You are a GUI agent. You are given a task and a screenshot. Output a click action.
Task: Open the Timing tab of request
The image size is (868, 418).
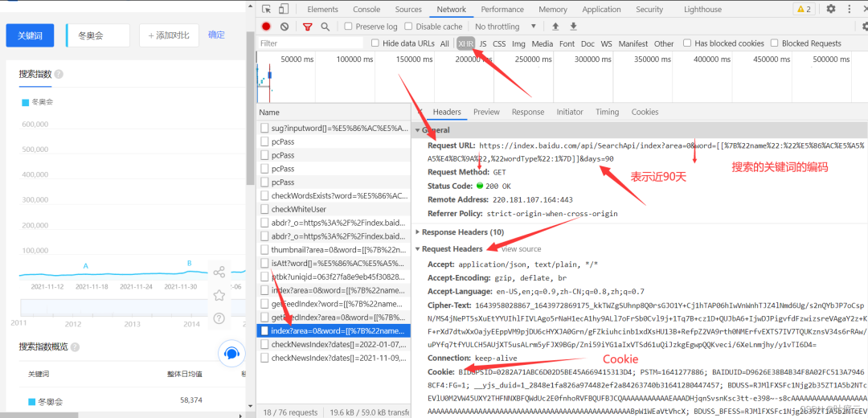coord(607,112)
